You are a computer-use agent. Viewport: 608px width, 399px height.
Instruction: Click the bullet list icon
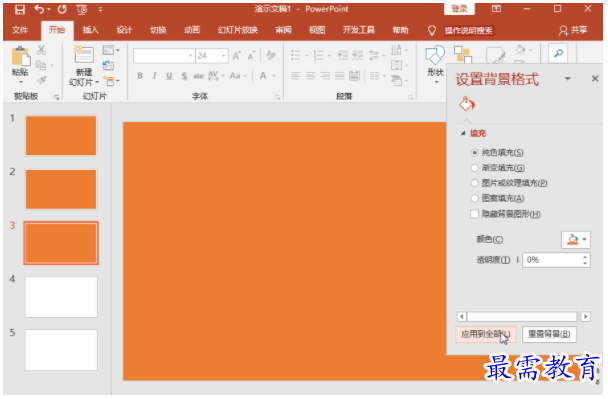click(296, 55)
